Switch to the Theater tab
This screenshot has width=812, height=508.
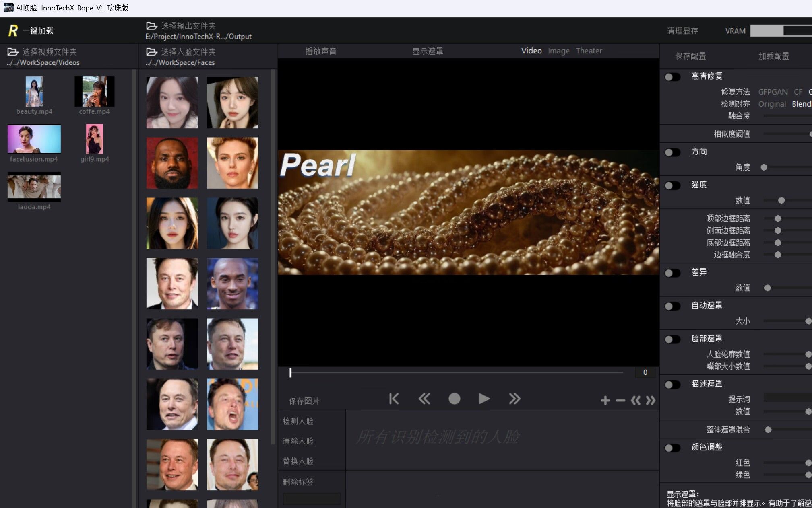589,51
